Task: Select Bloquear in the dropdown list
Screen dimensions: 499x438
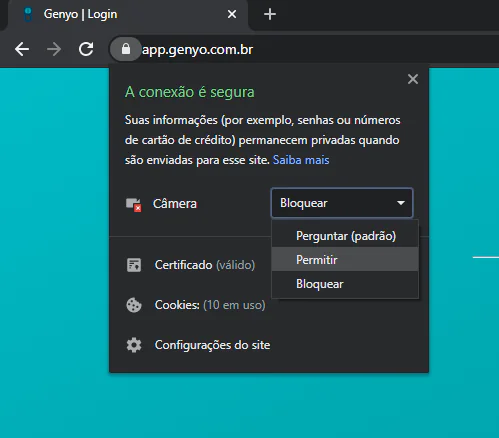Action: tap(345, 284)
